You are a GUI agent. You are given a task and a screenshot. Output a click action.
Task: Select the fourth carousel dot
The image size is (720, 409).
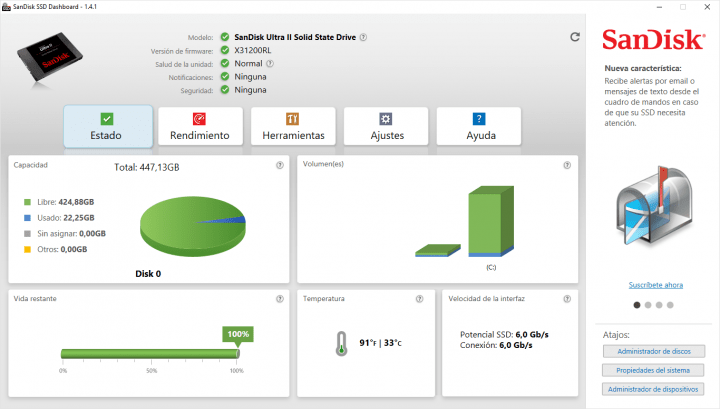pyautogui.click(x=670, y=305)
